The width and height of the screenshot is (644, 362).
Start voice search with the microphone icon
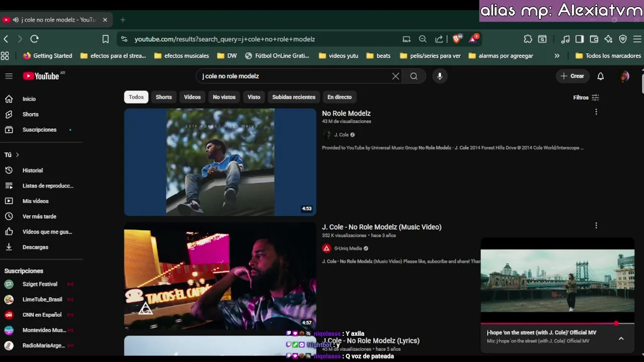coord(440,76)
